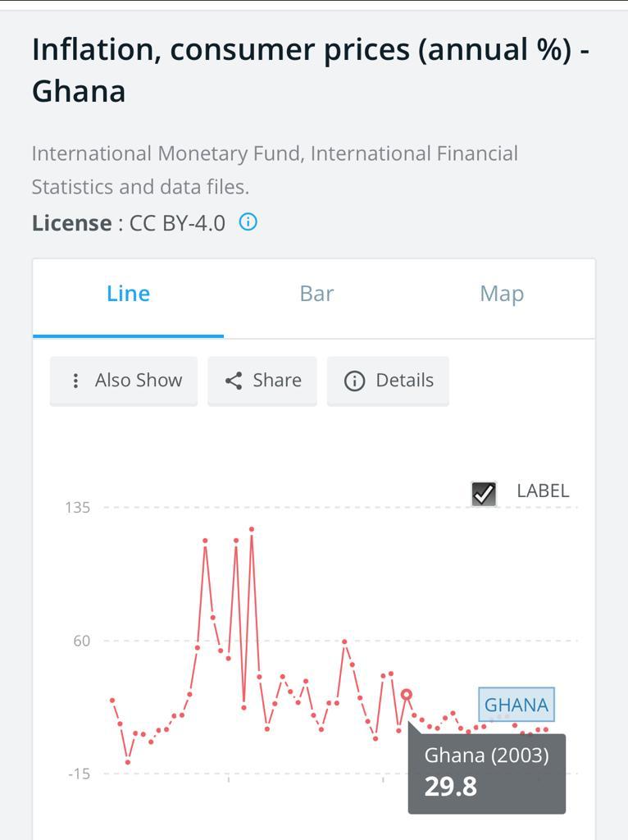
Task: Click the license info icon
Action: coord(248,221)
